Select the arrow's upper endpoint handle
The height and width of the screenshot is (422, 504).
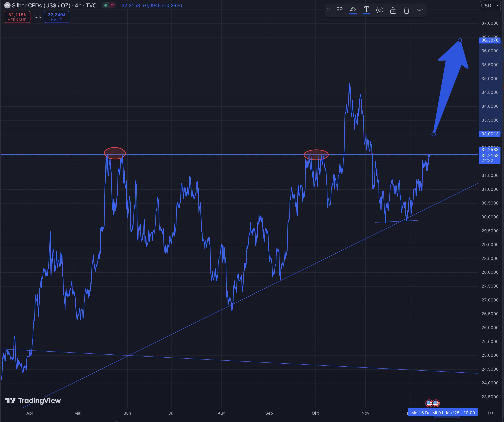point(460,40)
